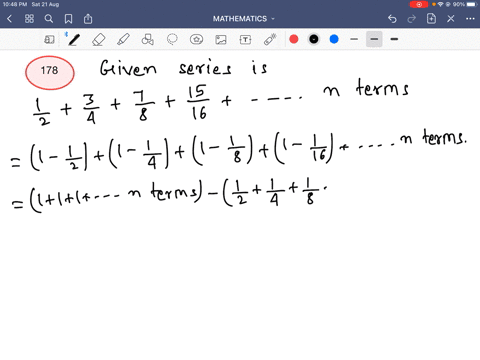Tap the Bluetooth stylus indicator icon
Viewport: 480px width, 360px height.
66,34
